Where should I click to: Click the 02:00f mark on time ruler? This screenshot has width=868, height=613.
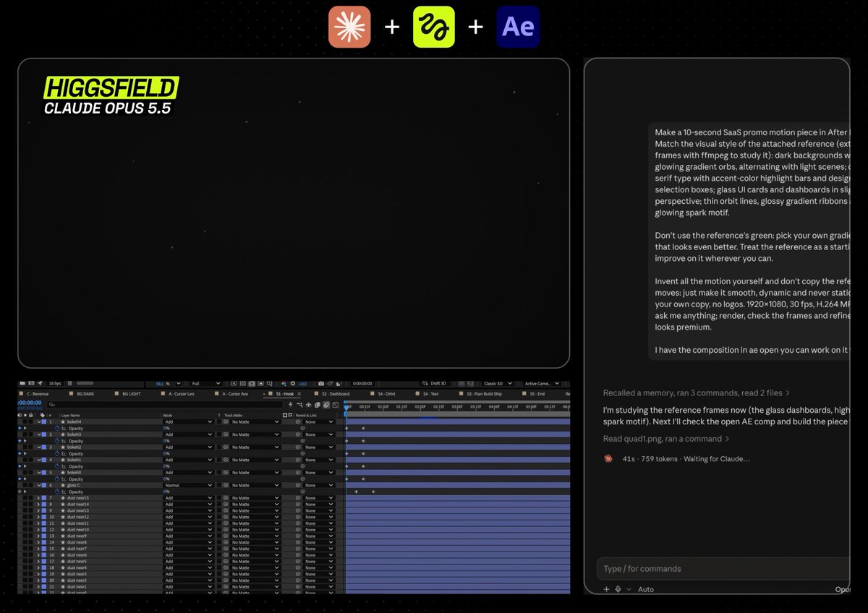coord(420,407)
